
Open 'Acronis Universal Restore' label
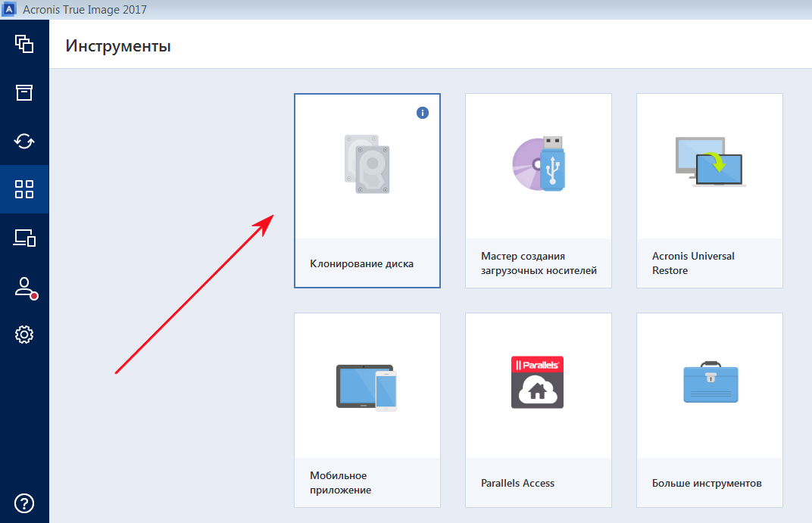[693, 263]
